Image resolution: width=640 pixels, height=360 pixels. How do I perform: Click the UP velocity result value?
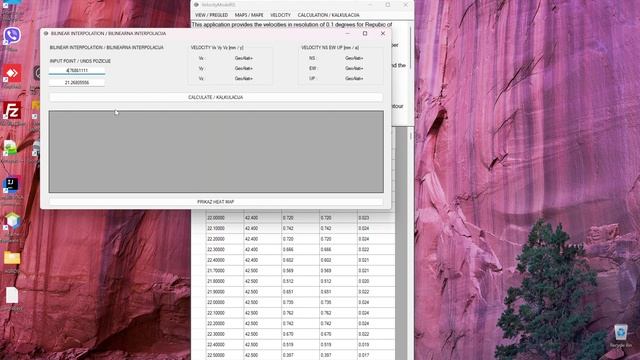click(x=354, y=79)
